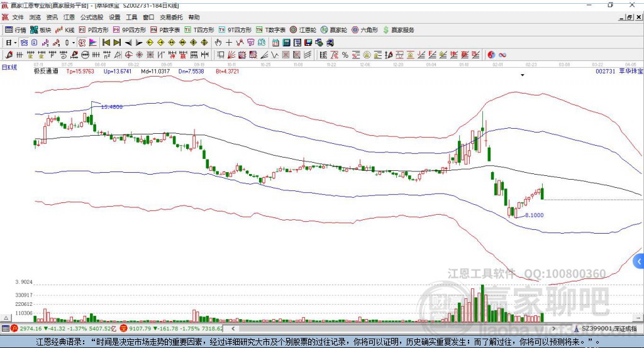644x348 pixels.
Task: Click the color gradient triangle icon
Action: pos(93,43)
